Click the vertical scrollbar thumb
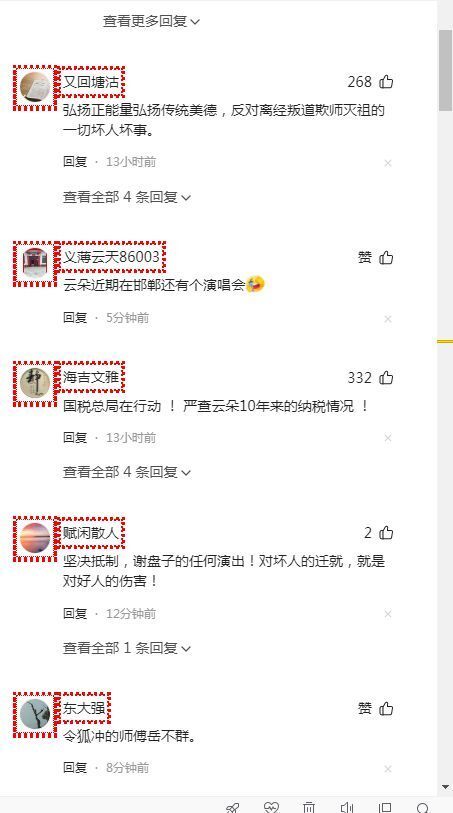The image size is (453, 813). point(446,70)
